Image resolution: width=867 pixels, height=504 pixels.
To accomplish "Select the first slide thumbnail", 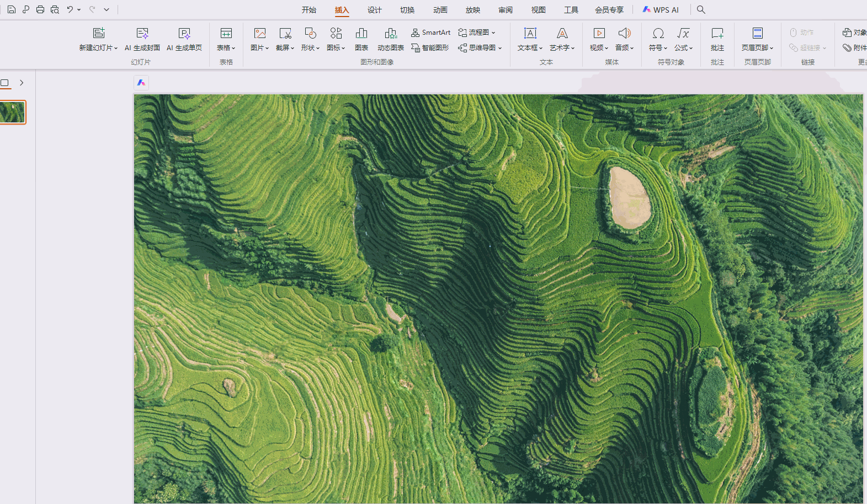I will pyautogui.click(x=13, y=112).
